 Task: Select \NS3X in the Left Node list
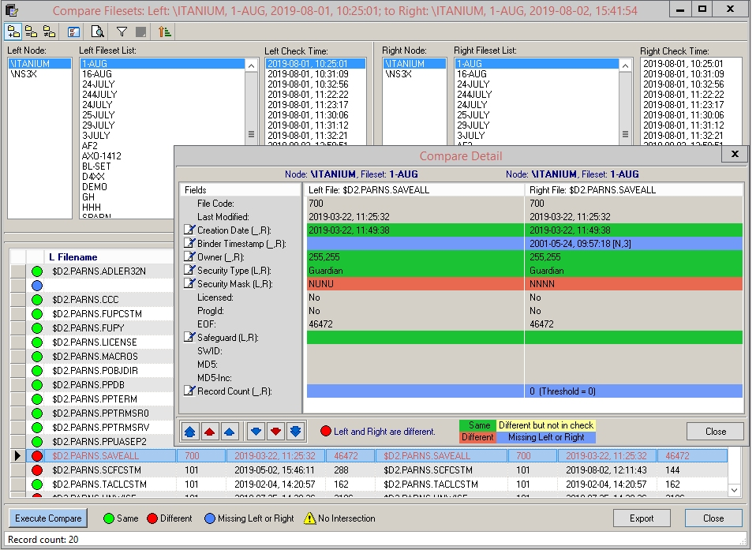24,74
